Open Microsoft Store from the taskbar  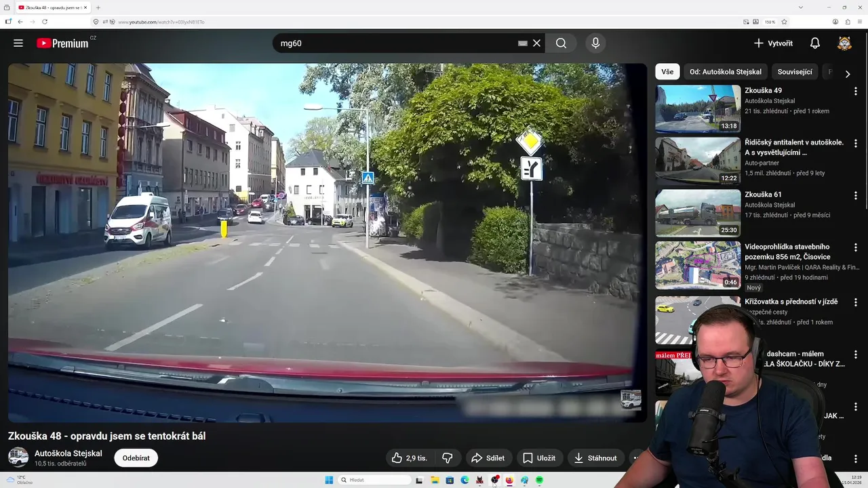tap(450, 480)
